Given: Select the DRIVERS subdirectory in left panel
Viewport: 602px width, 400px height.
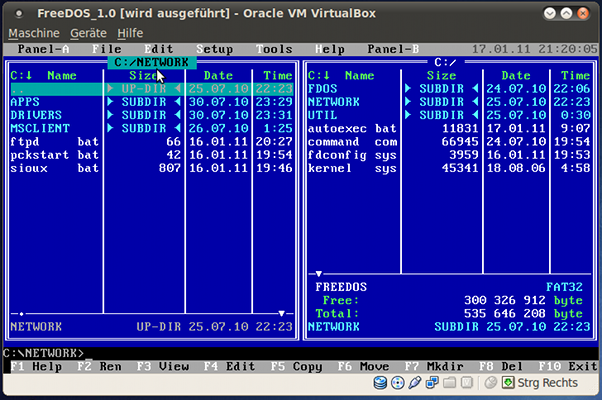Looking at the screenshot, I should (x=151, y=115).
